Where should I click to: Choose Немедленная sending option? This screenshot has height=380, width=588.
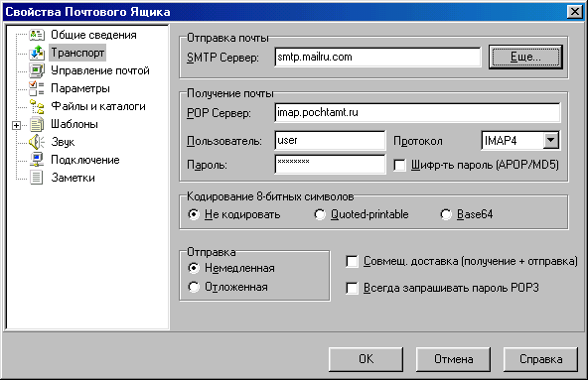194,268
